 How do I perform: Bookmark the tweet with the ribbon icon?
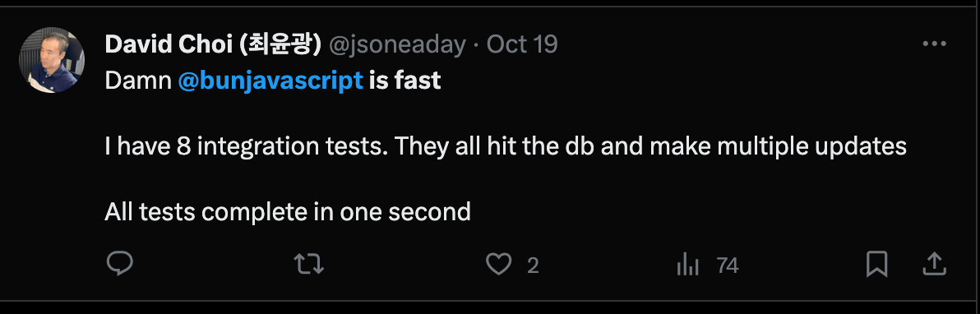click(x=877, y=265)
